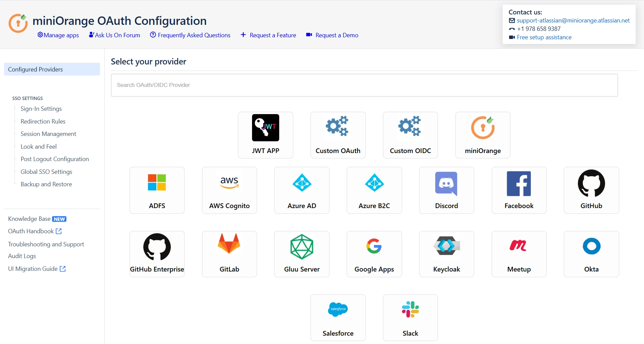Select the Custom OIDC gear icon
Screen dimensions: 644x344
pos(410,127)
